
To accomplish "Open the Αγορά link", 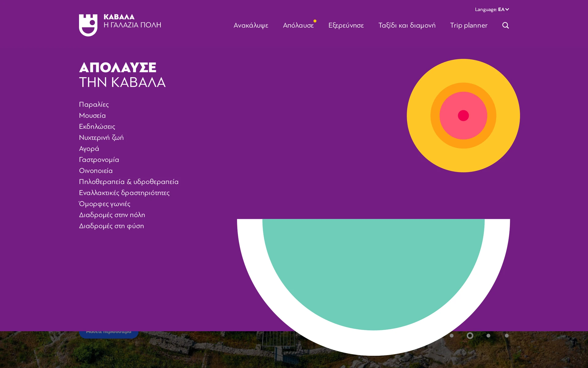I will (x=89, y=149).
